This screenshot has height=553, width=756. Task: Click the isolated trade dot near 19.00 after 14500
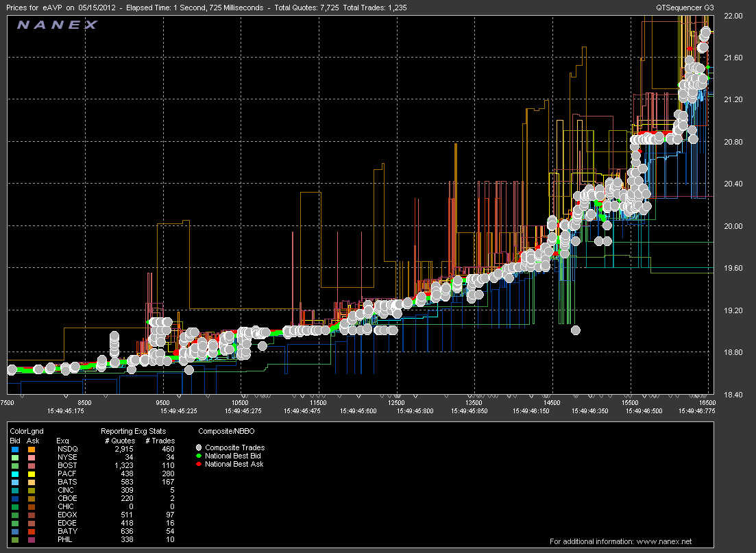[575, 330]
